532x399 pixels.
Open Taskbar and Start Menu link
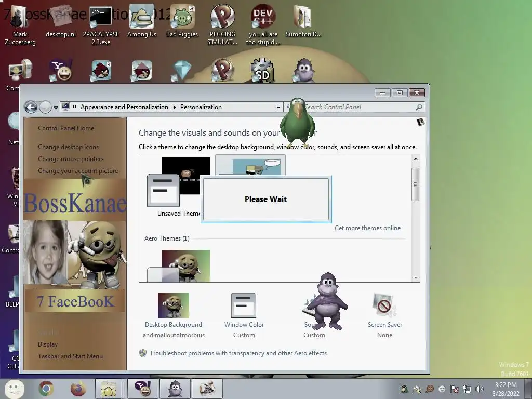[x=70, y=356]
